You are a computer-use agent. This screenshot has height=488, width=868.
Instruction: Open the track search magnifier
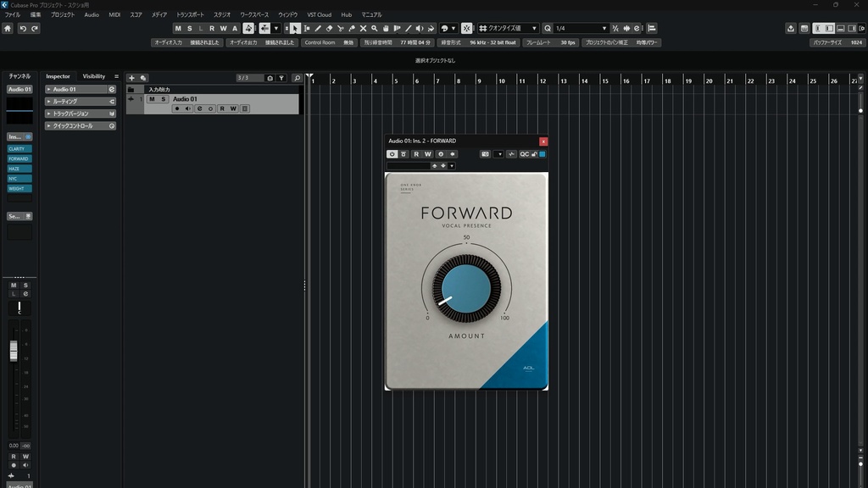297,78
